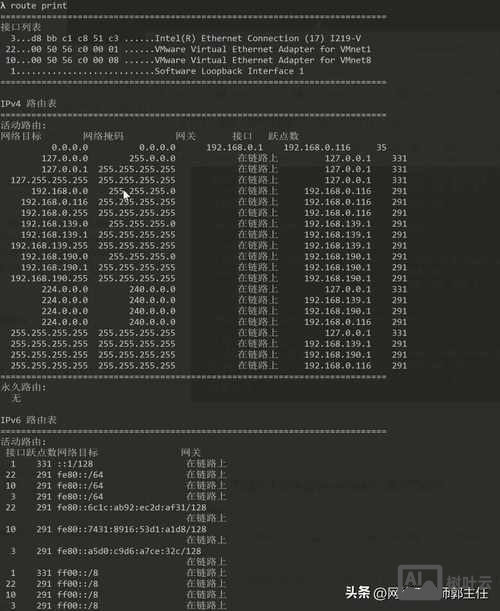500x611 pixels.
Task: Click the route print command text
Action: tap(38, 5)
